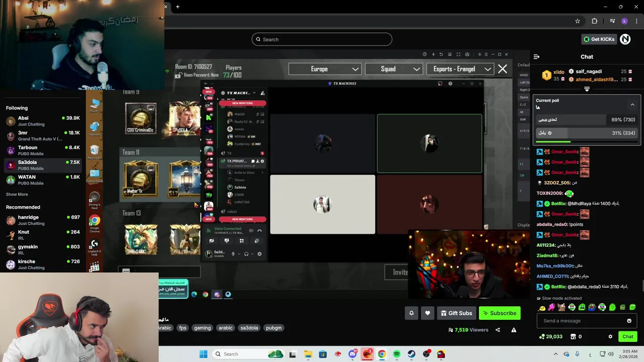
Task: Select second poll option at 31%
Action: click(587, 133)
